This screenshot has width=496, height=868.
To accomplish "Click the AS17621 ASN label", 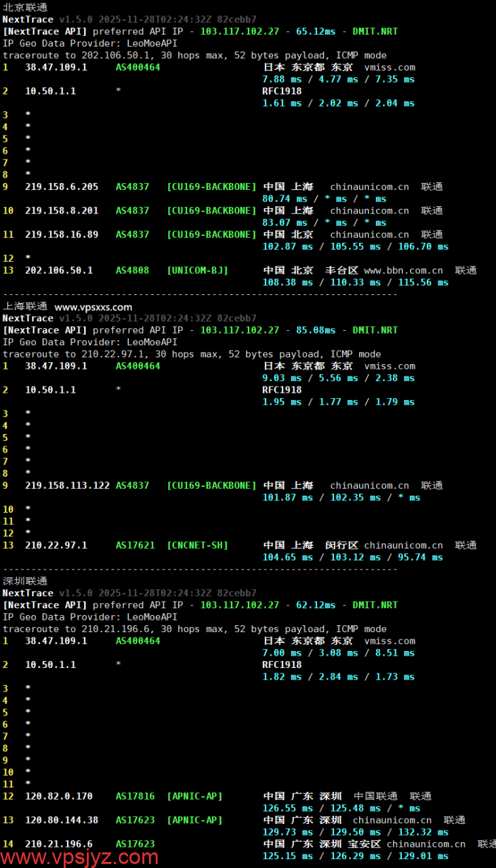I will pos(135,545).
